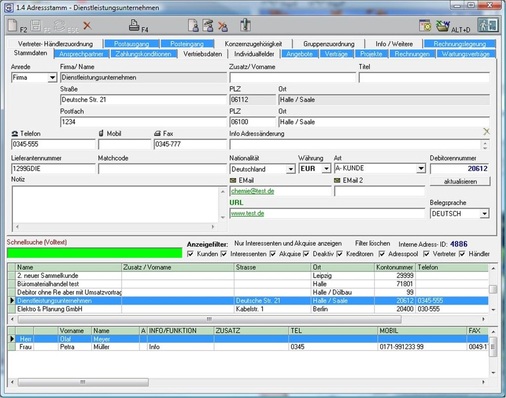
Task: Click the grayed undo ESC icon
Action: pyautogui.click(x=60, y=26)
